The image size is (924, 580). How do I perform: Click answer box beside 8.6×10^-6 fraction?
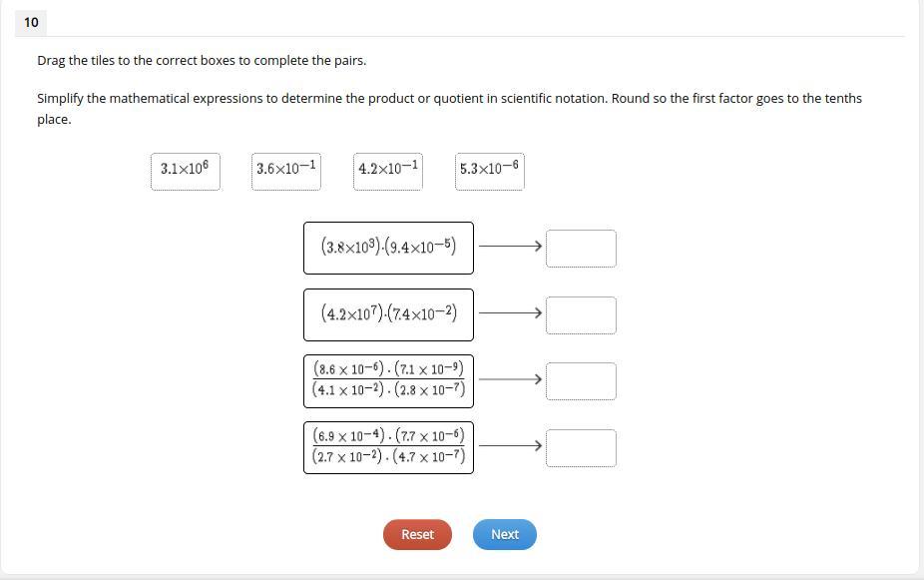click(581, 380)
